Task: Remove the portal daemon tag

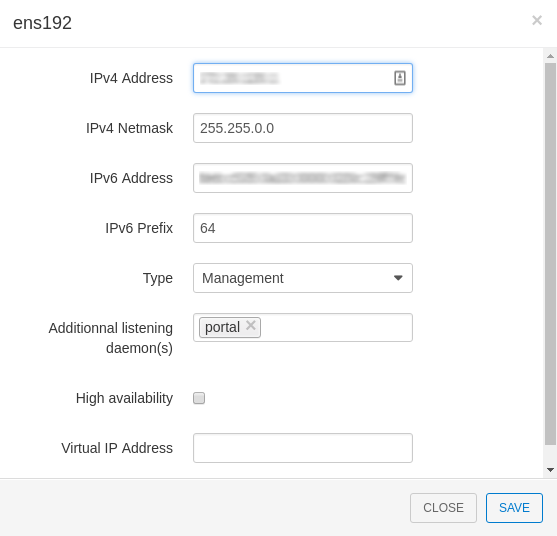Action: pyautogui.click(x=251, y=325)
